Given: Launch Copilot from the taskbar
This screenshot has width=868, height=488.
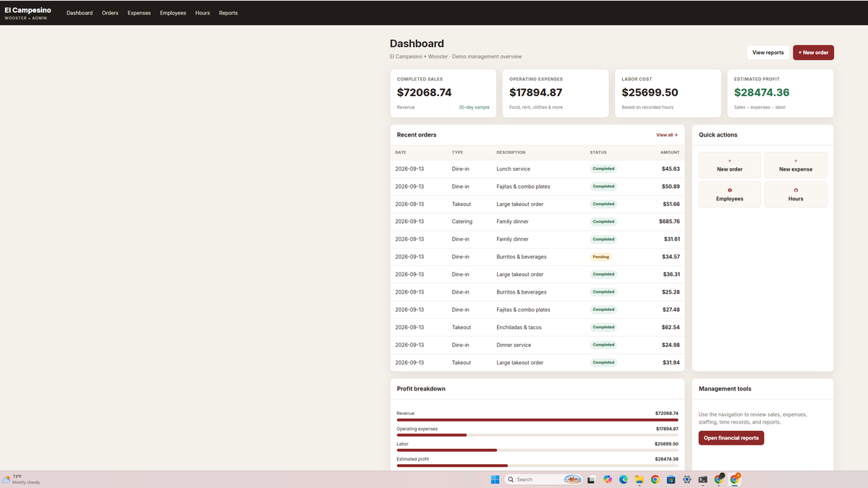Looking at the screenshot, I should coord(608,479).
